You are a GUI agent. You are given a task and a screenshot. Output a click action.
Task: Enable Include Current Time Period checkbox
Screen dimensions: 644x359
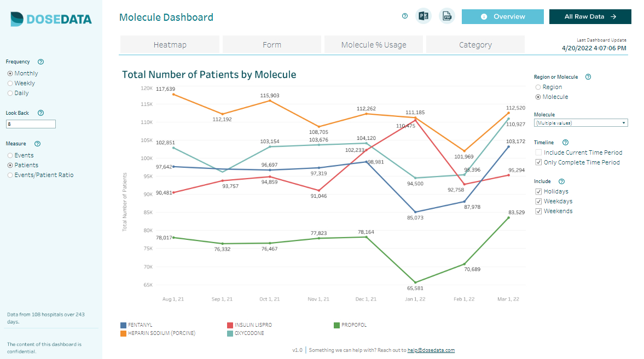[x=538, y=152]
